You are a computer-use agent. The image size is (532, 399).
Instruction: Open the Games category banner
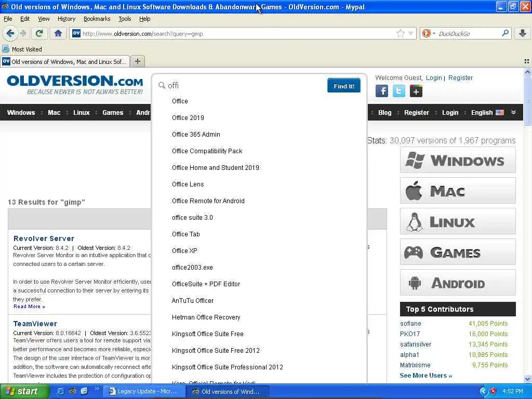tap(458, 252)
